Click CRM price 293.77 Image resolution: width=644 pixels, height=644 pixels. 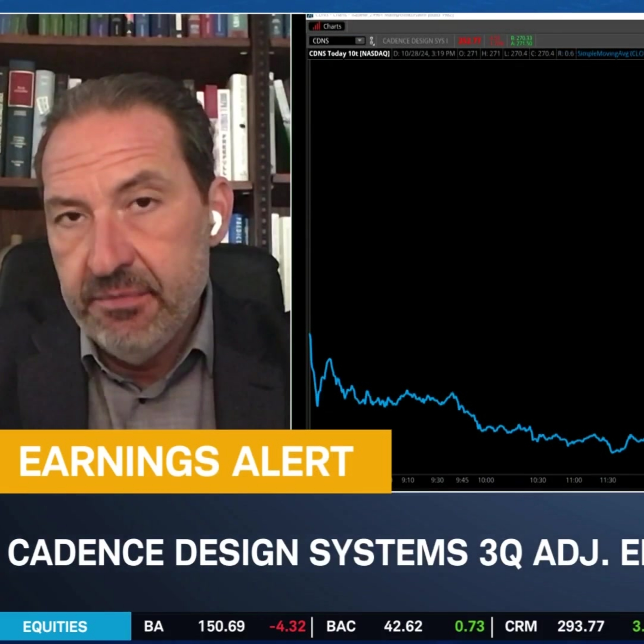click(x=581, y=626)
